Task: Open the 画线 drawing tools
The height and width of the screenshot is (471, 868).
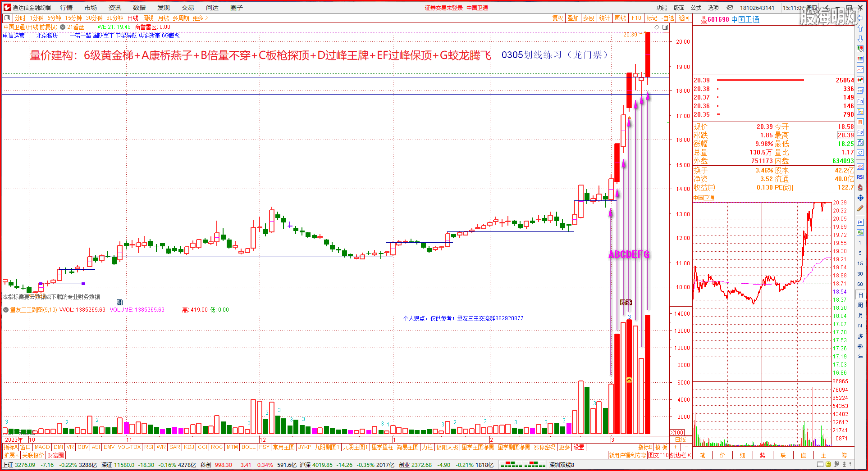Action: [x=621, y=18]
